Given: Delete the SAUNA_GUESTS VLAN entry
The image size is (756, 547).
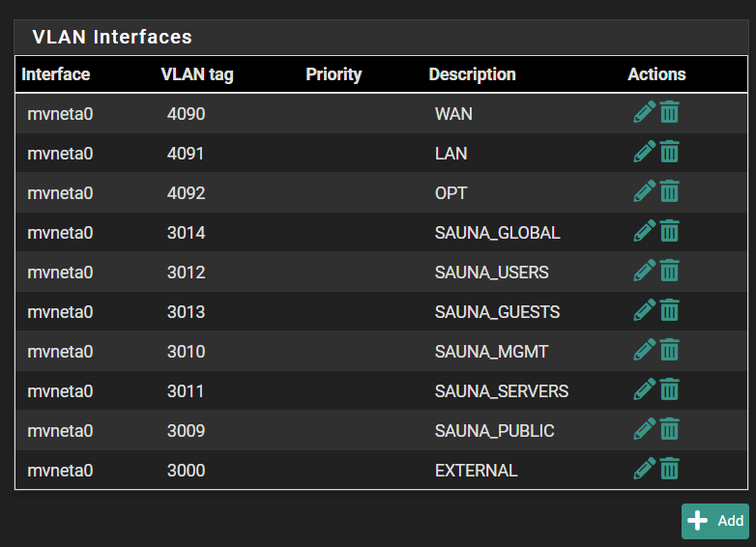Looking at the screenshot, I should point(669,310).
